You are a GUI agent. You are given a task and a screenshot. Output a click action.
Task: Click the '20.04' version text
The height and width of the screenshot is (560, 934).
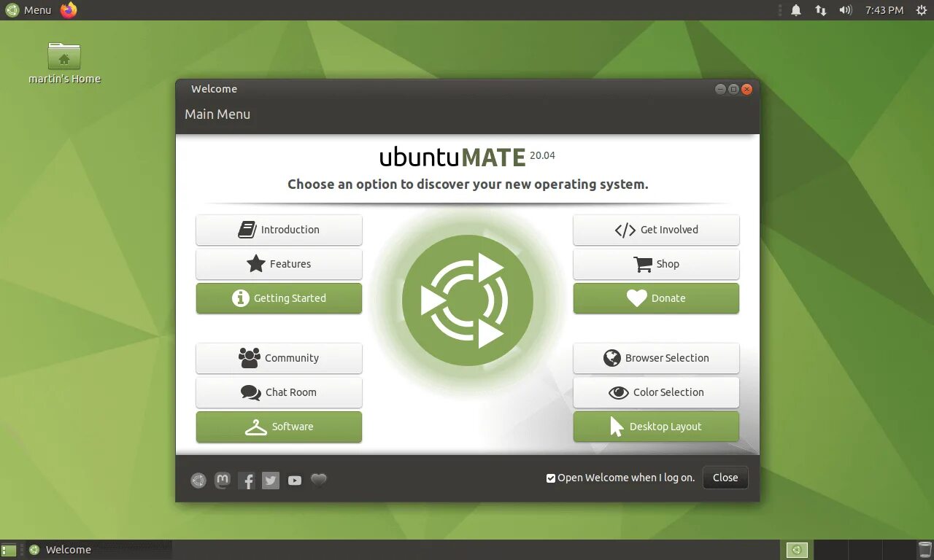tap(542, 155)
